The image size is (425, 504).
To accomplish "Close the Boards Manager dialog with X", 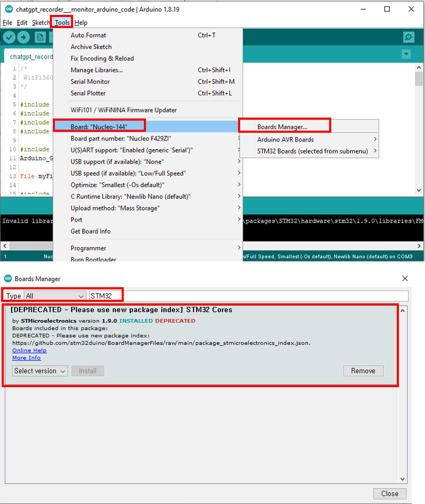I will coord(405,278).
